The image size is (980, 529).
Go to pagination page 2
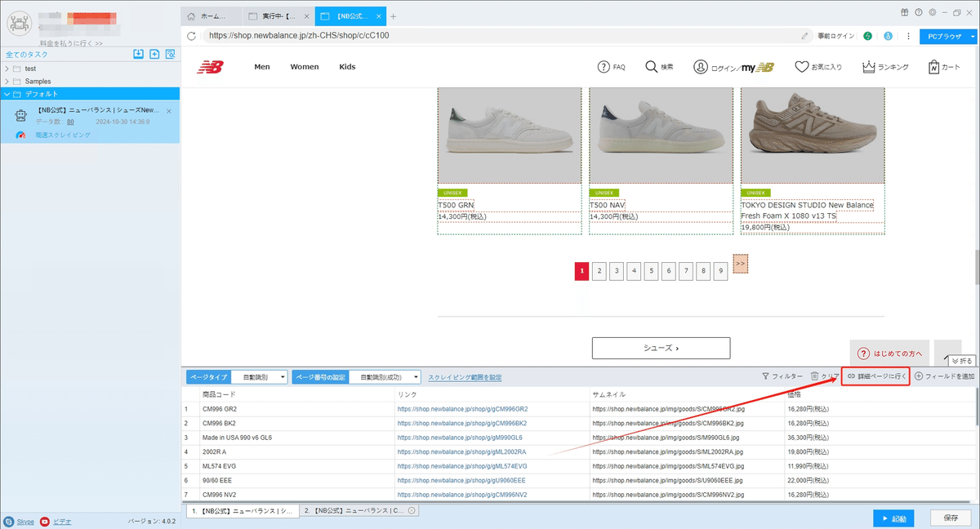click(599, 272)
